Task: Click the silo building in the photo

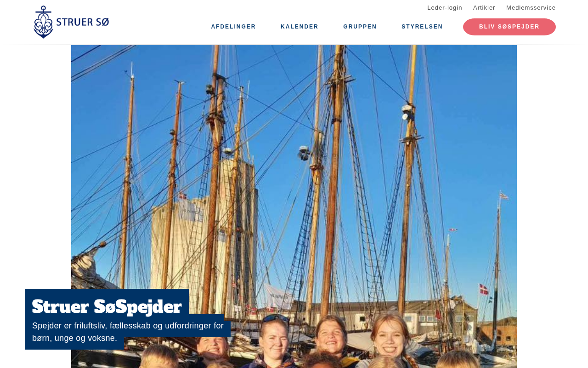Action: pos(202,230)
